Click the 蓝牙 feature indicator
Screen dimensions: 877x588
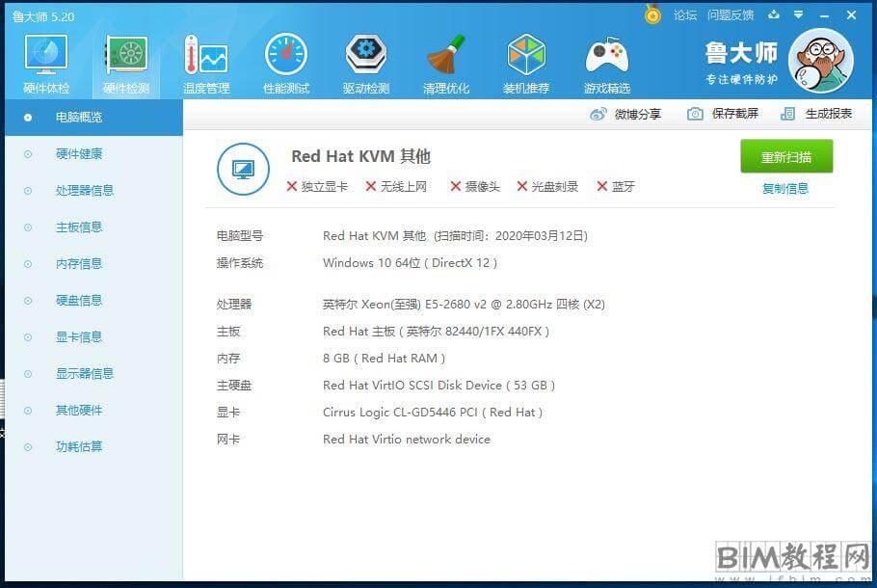tap(616, 187)
